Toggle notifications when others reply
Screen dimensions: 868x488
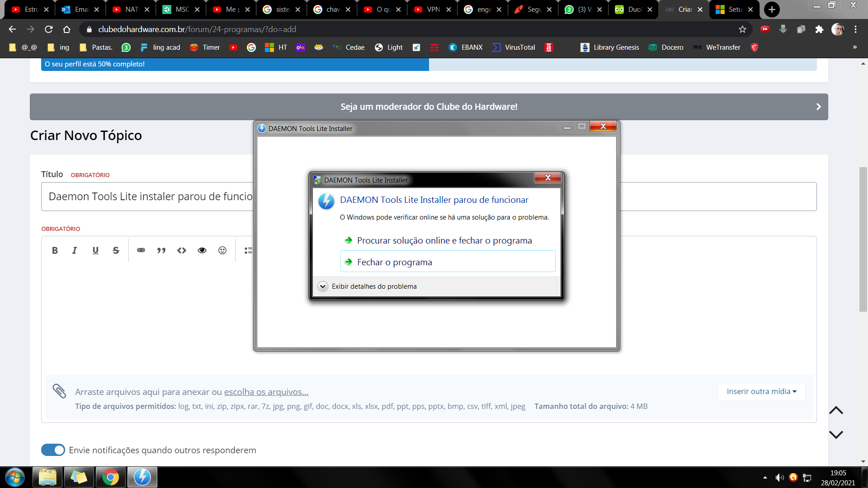(53, 450)
